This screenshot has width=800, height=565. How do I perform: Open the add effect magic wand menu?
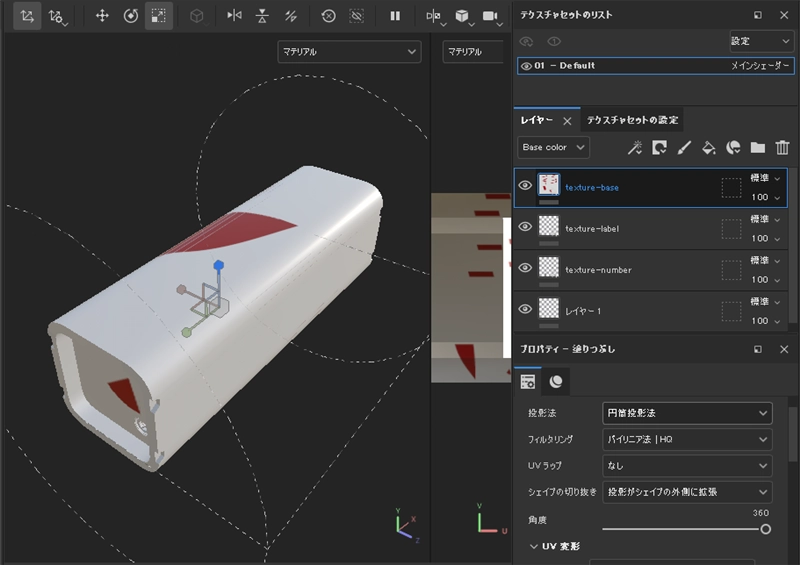(634, 148)
